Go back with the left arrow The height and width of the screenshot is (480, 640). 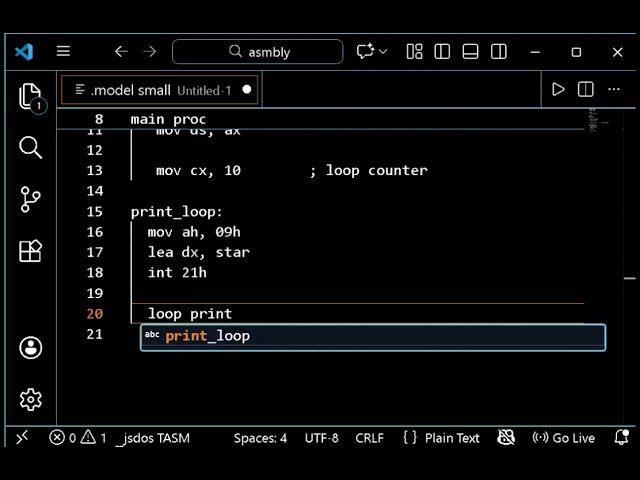[x=121, y=52]
